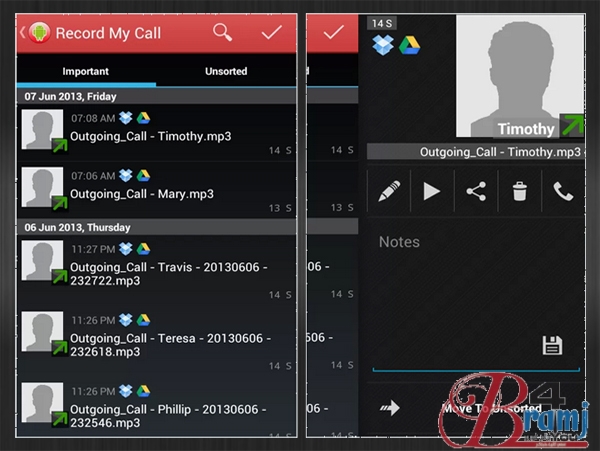Screen dimensions: 600x451
Task: Switch to the Important tab
Action: coord(86,71)
